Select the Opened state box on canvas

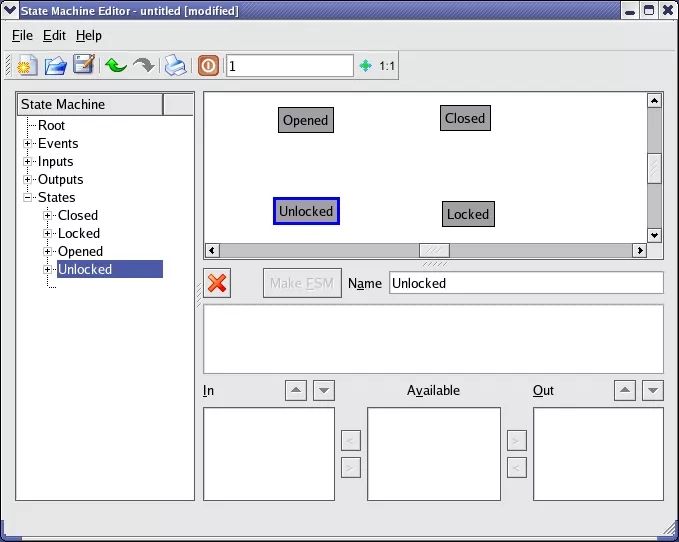point(305,120)
